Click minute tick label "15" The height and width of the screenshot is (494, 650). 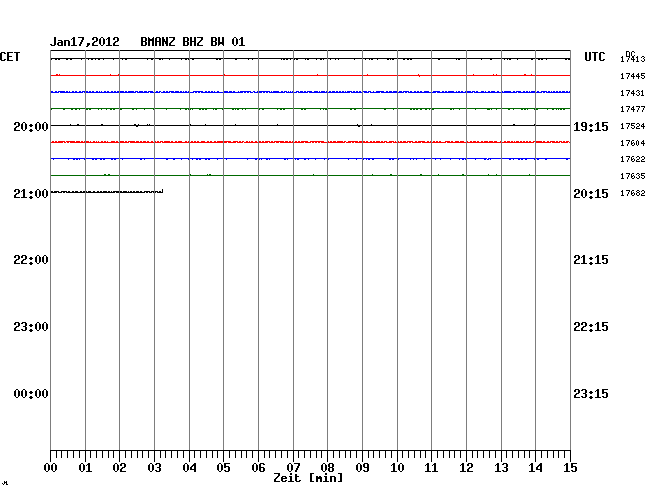click(570, 468)
